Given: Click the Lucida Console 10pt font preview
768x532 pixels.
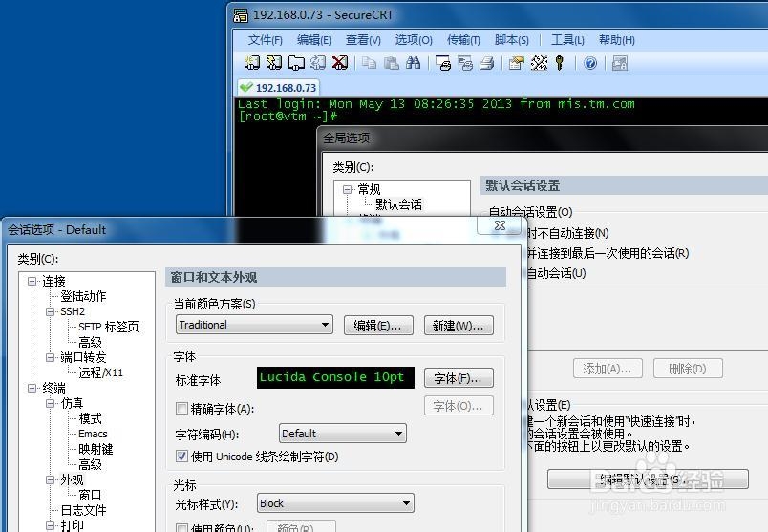Looking at the screenshot, I should (x=335, y=377).
